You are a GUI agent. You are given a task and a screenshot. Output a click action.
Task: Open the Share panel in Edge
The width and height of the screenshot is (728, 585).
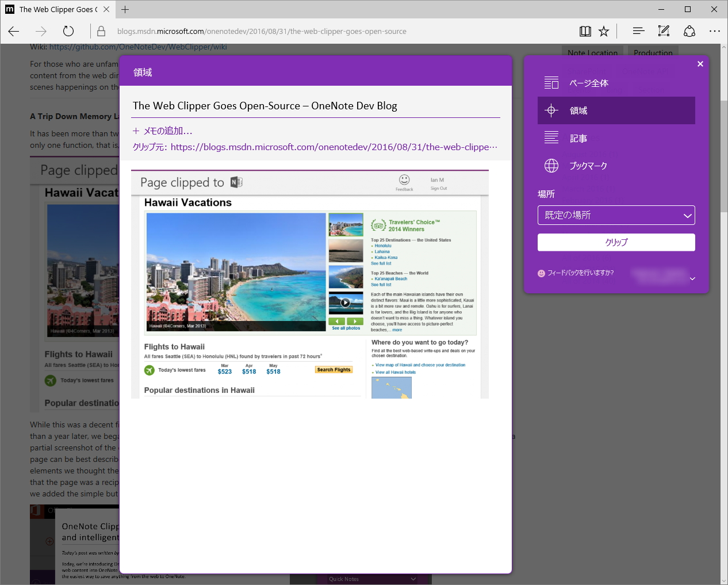pyautogui.click(x=689, y=31)
